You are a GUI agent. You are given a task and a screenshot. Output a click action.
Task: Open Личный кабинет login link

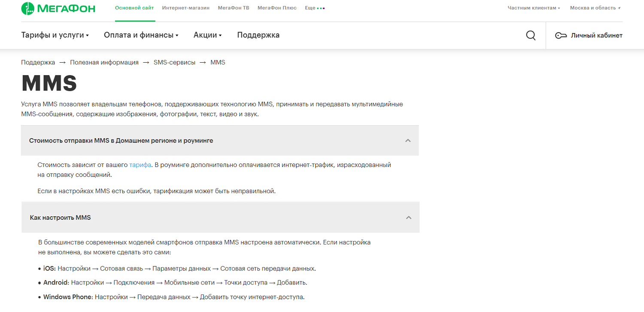[596, 36]
